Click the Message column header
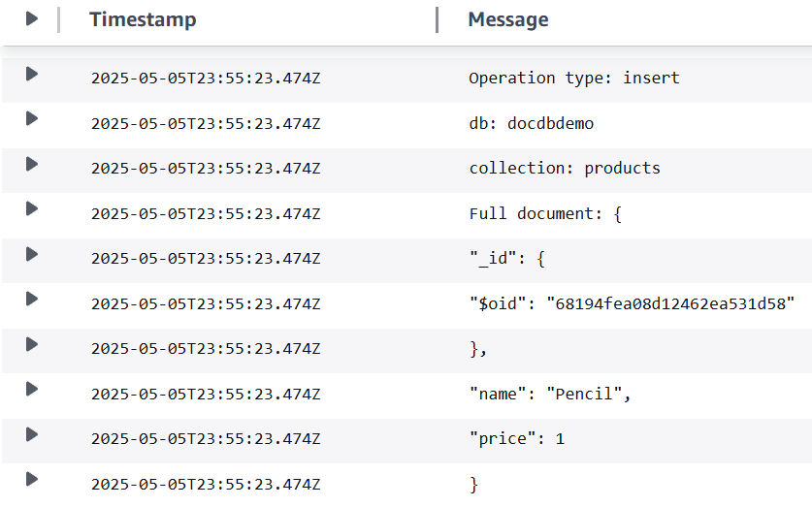The height and width of the screenshot is (507, 812). click(x=507, y=19)
